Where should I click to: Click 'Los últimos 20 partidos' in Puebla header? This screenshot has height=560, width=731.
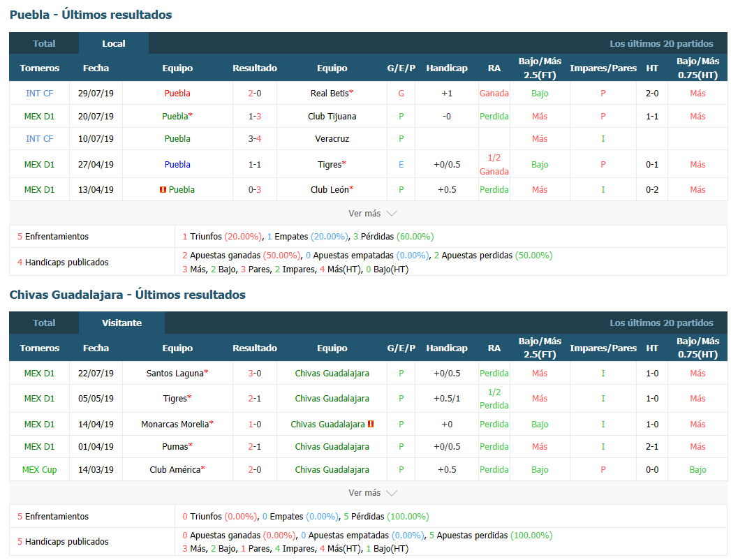tap(662, 43)
